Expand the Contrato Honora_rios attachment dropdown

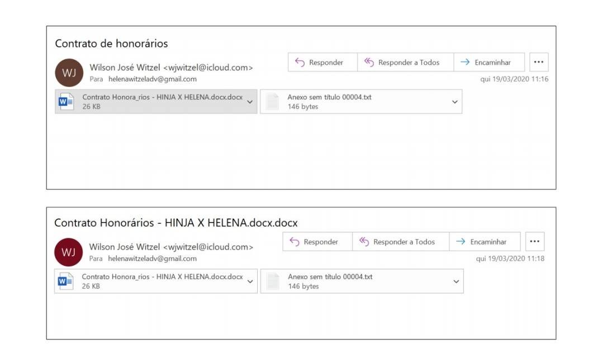tap(250, 102)
